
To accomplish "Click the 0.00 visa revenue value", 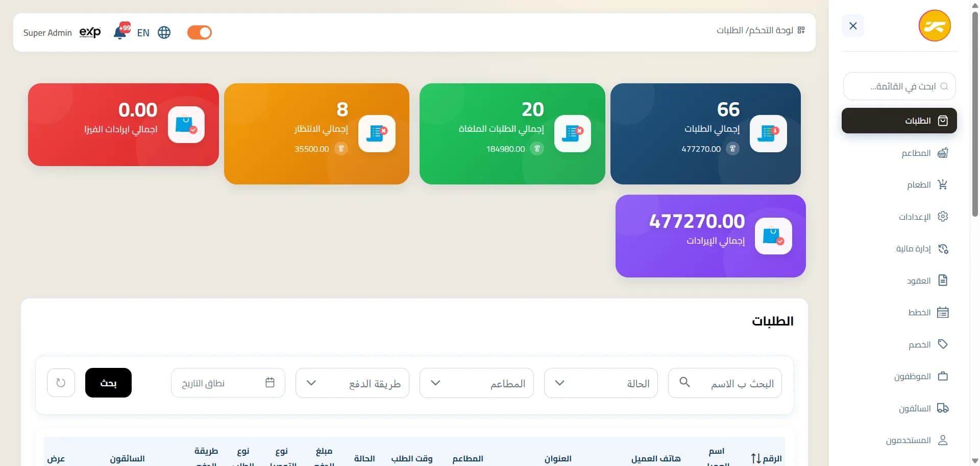I will tap(138, 110).
